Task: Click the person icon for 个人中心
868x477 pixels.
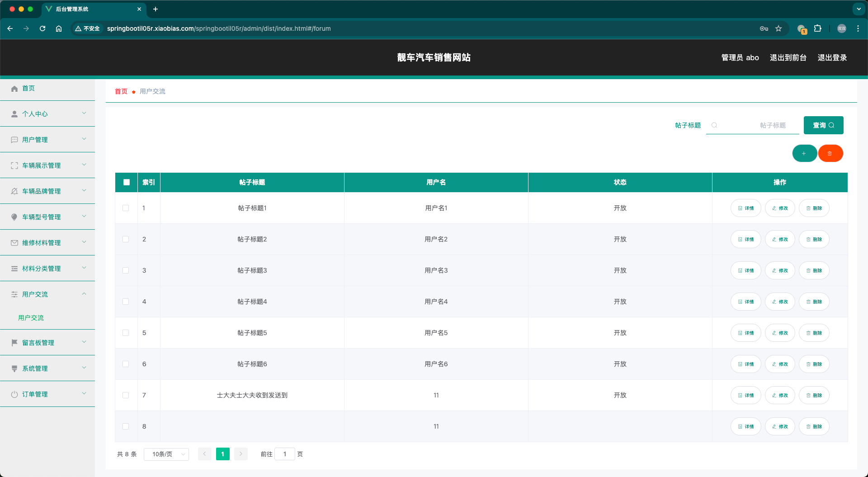Action: [14, 114]
